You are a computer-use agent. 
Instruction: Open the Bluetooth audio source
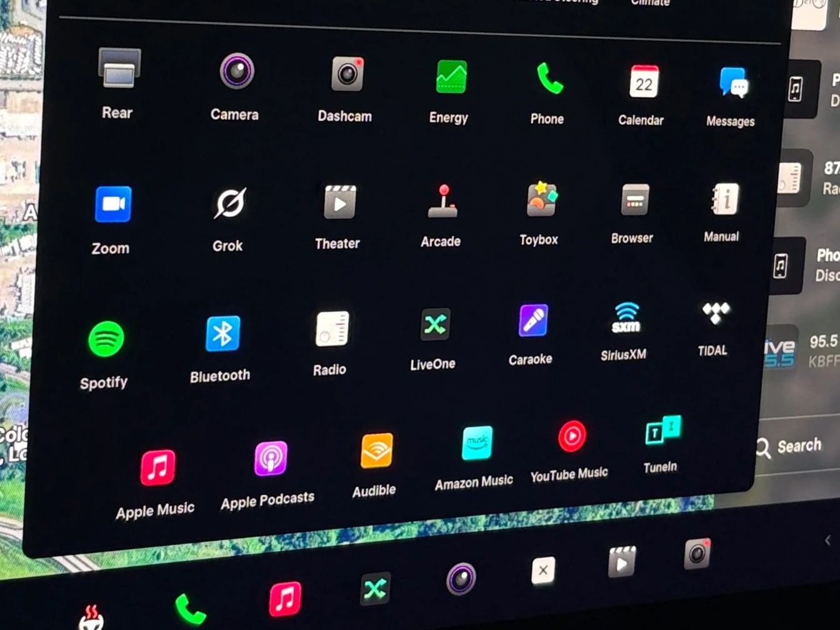point(222,334)
